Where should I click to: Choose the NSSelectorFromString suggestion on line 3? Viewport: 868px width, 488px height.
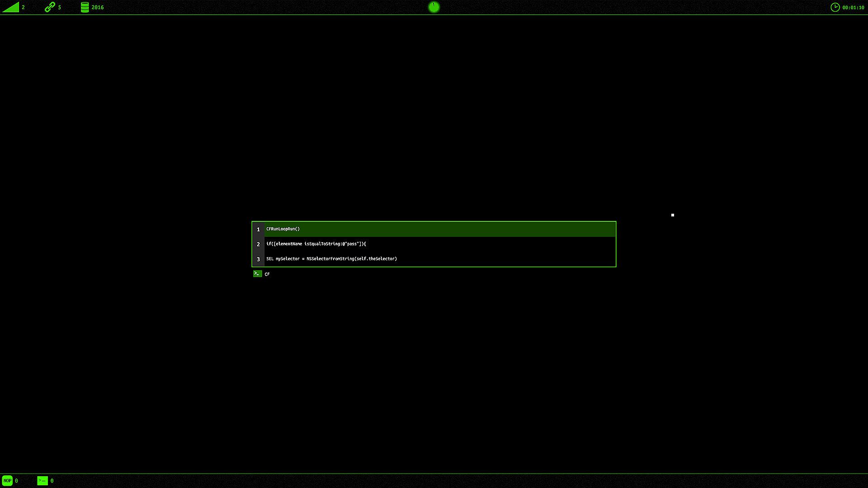click(331, 259)
